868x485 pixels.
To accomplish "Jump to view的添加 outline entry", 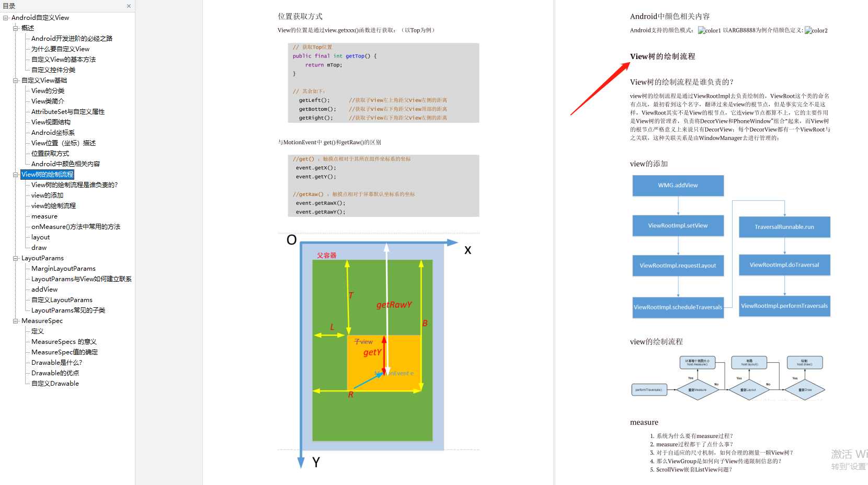I will (x=47, y=195).
